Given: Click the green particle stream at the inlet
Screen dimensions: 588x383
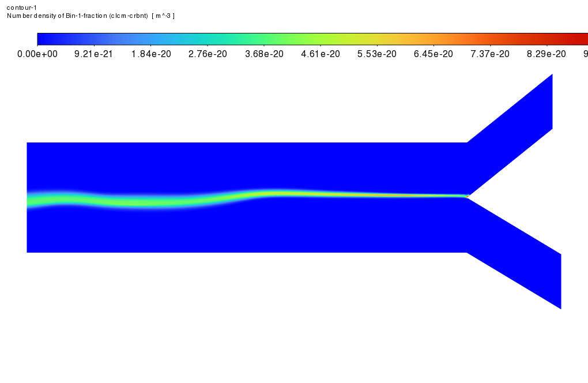Looking at the screenshot, I should pos(35,201).
